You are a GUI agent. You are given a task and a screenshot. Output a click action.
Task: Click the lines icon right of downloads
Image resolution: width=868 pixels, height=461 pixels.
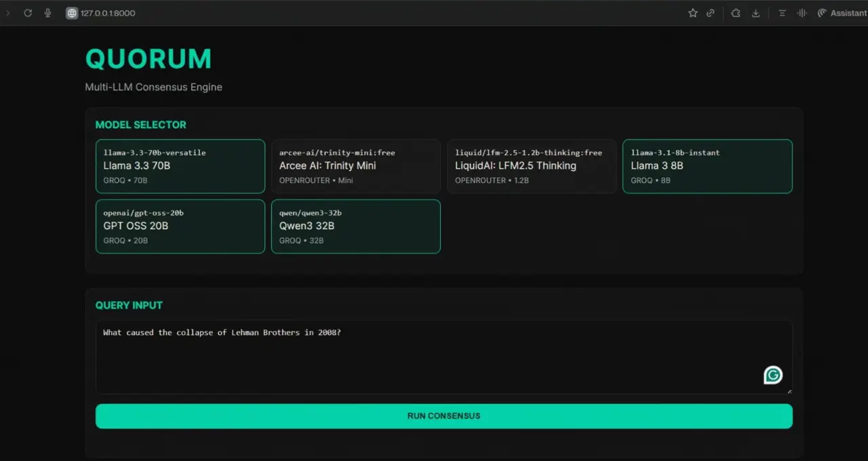click(x=782, y=13)
